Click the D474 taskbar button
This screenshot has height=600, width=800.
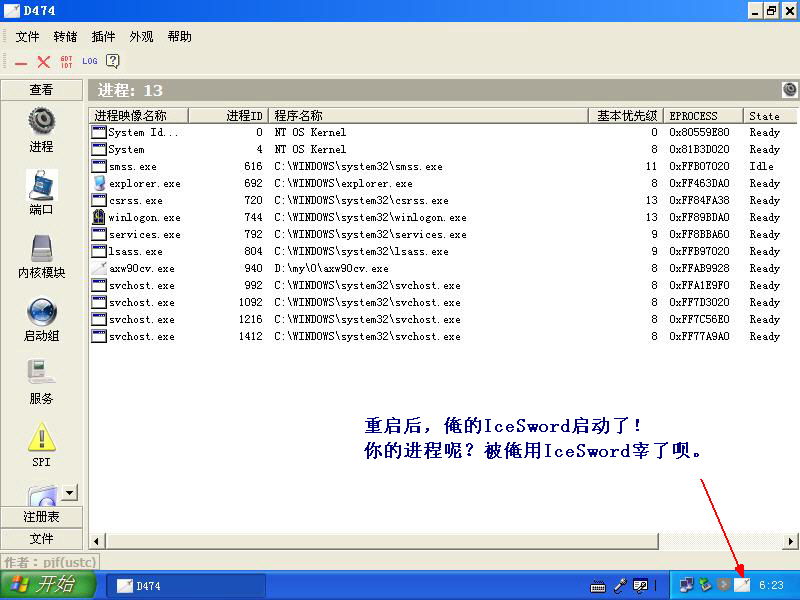tap(186, 586)
